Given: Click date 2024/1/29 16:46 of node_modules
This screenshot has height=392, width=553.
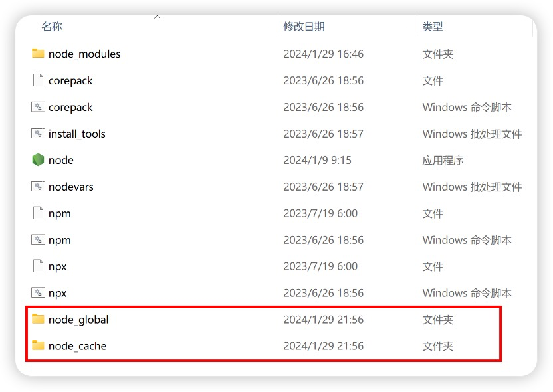Looking at the screenshot, I should point(324,54).
